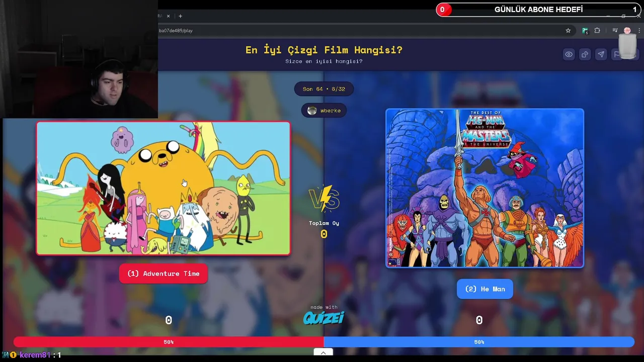
Task: Open the green extension icon with badge 5
Action: pos(585,31)
